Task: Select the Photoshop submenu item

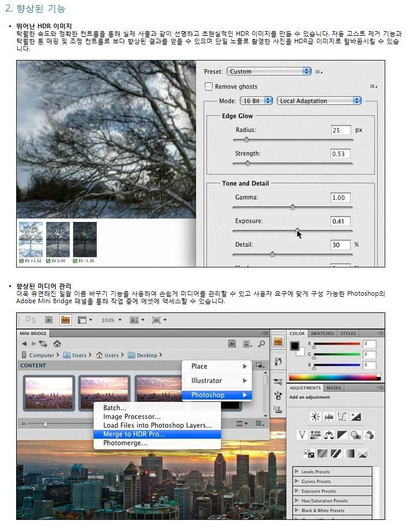Action: [x=217, y=395]
